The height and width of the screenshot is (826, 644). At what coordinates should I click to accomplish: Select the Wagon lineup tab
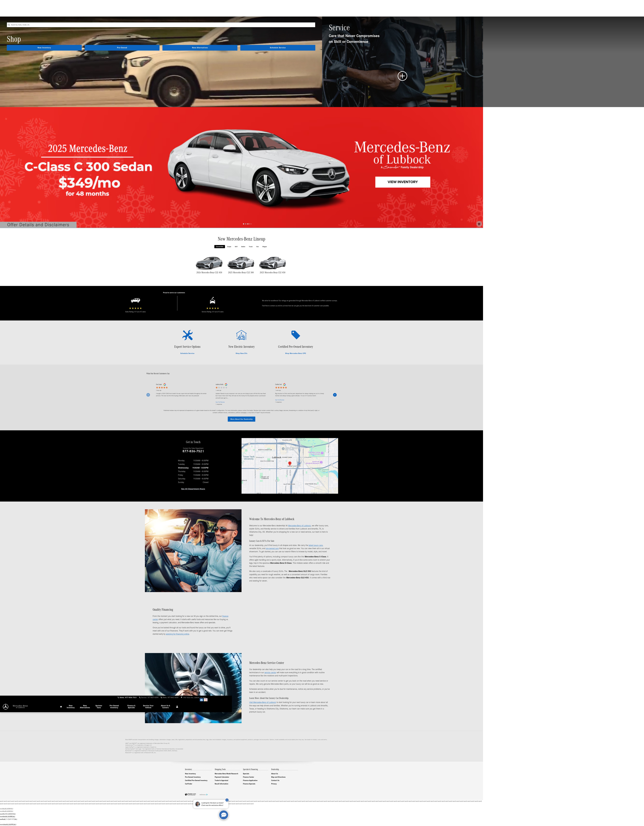pyautogui.click(x=264, y=247)
